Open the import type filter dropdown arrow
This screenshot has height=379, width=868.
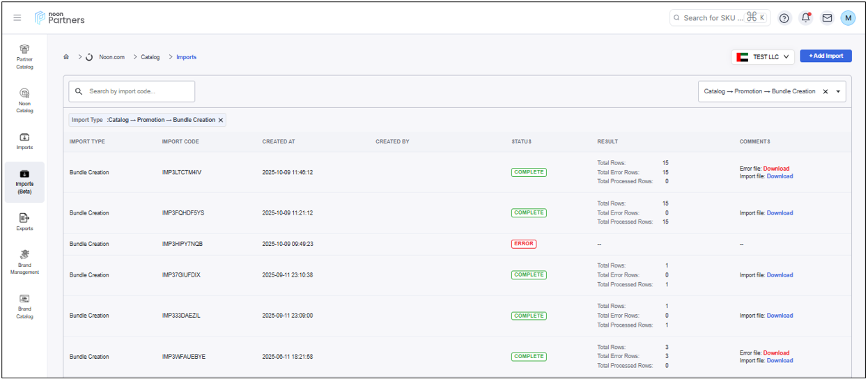(838, 91)
